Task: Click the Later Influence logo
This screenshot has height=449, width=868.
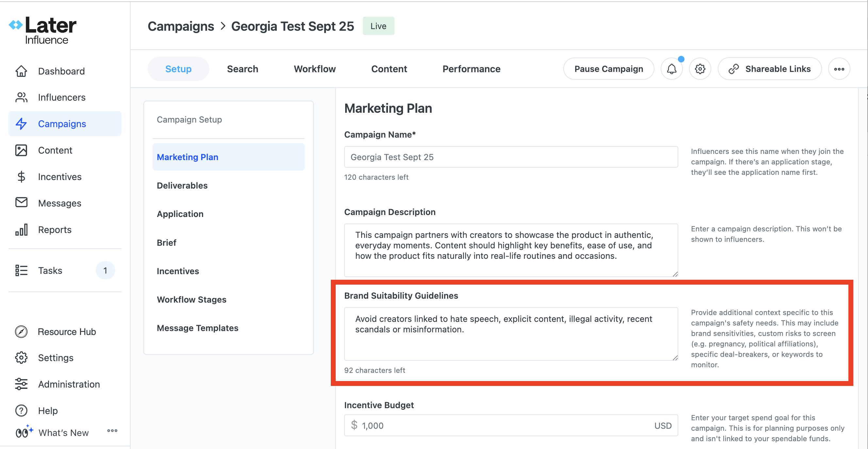Action: tap(43, 30)
